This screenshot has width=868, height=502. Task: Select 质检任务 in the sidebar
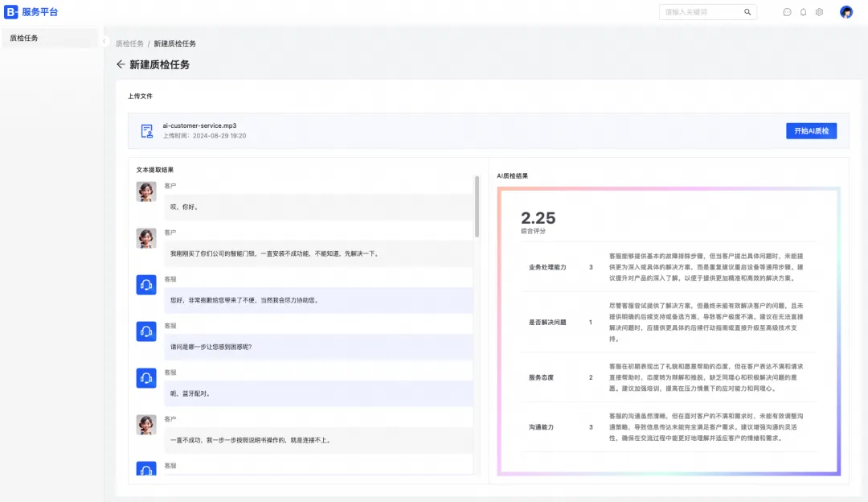(50, 39)
